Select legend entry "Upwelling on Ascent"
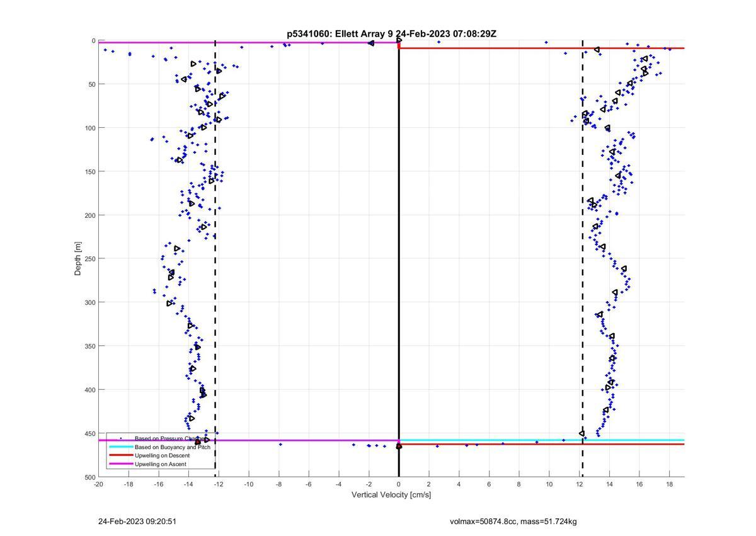This screenshot has height=536, width=756. [161, 464]
